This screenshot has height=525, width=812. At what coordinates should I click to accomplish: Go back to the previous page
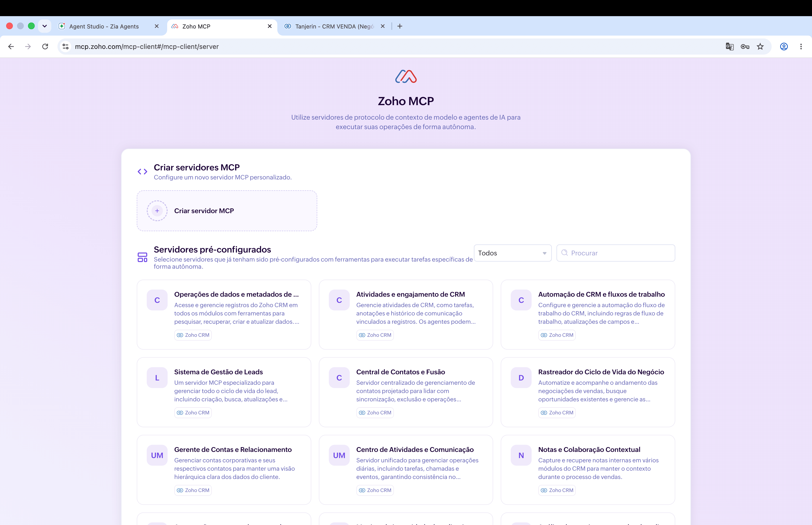(x=11, y=47)
